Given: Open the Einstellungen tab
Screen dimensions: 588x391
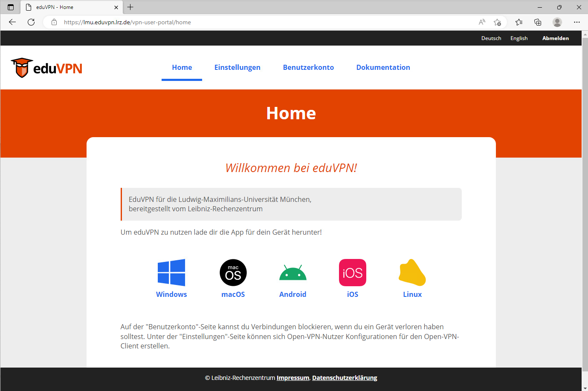Looking at the screenshot, I should tap(237, 67).
